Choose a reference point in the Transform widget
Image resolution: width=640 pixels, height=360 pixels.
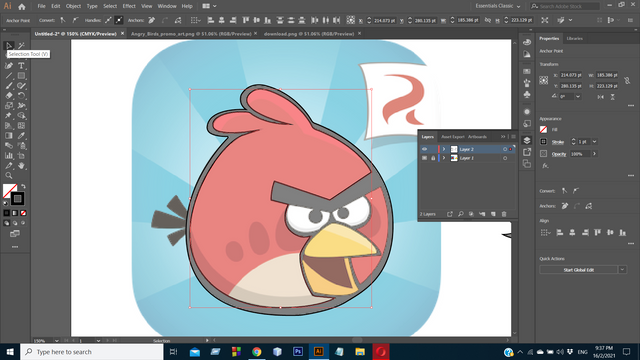[544, 80]
